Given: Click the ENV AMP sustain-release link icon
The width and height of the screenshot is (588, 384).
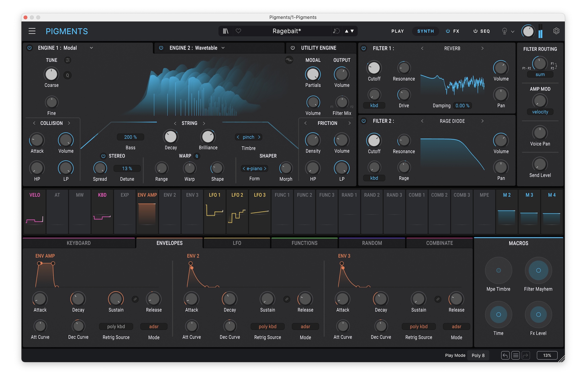Looking at the screenshot, I should (x=135, y=299).
